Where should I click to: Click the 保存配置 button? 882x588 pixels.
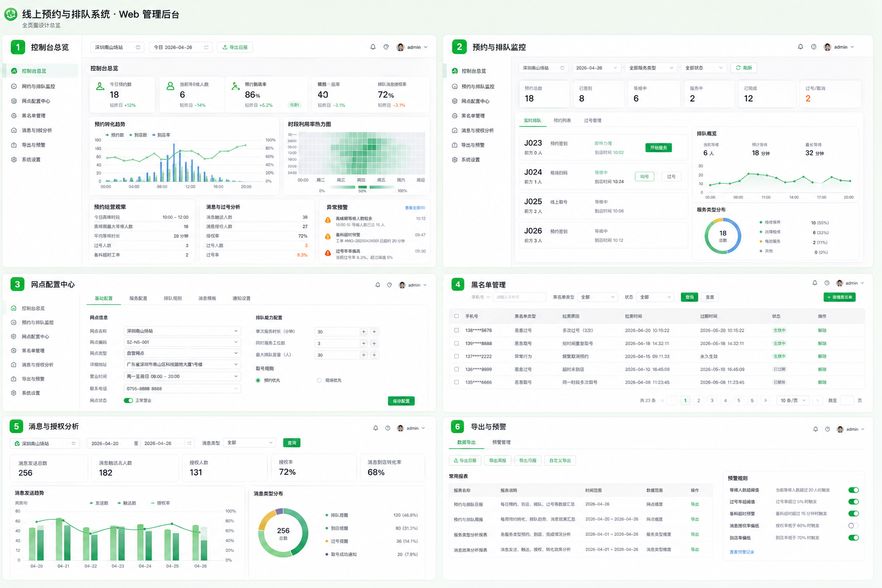pos(401,401)
